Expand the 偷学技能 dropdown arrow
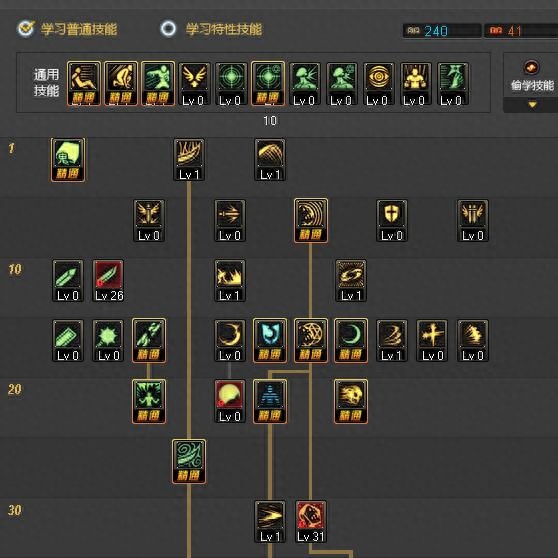This screenshot has height=558, width=558. (532, 105)
